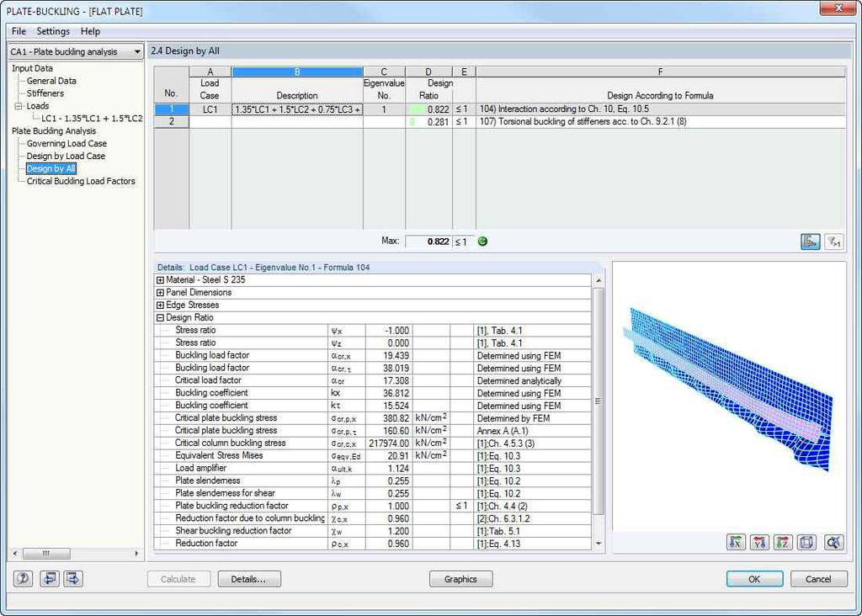
Task: Collapse the Design Ratio section
Action: click(160, 317)
